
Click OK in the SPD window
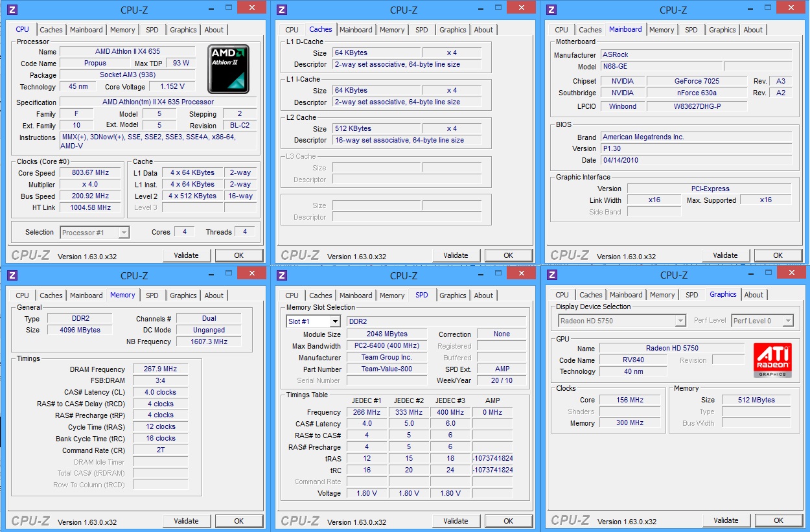pyautogui.click(x=509, y=521)
